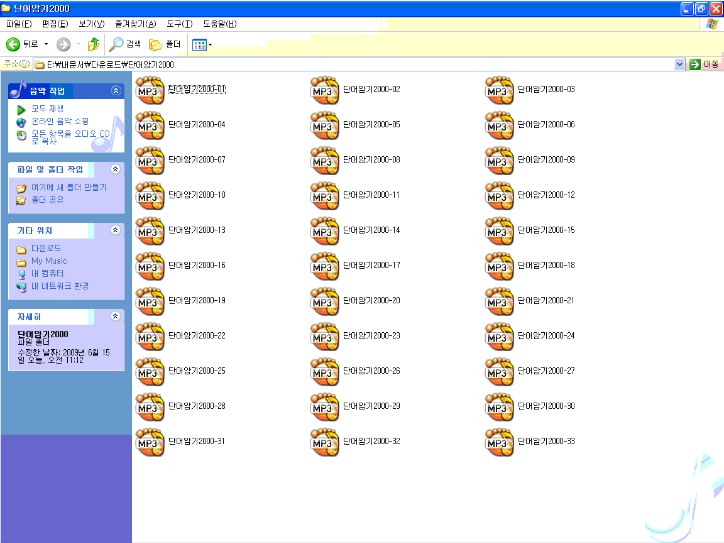Open the View (보기) menu

pyautogui.click(x=91, y=24)
